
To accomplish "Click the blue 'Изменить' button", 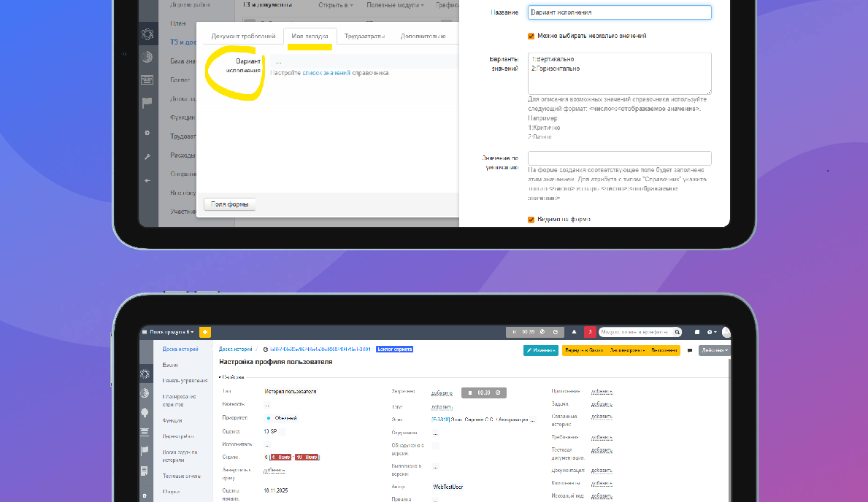I will (x=540, y=350).
